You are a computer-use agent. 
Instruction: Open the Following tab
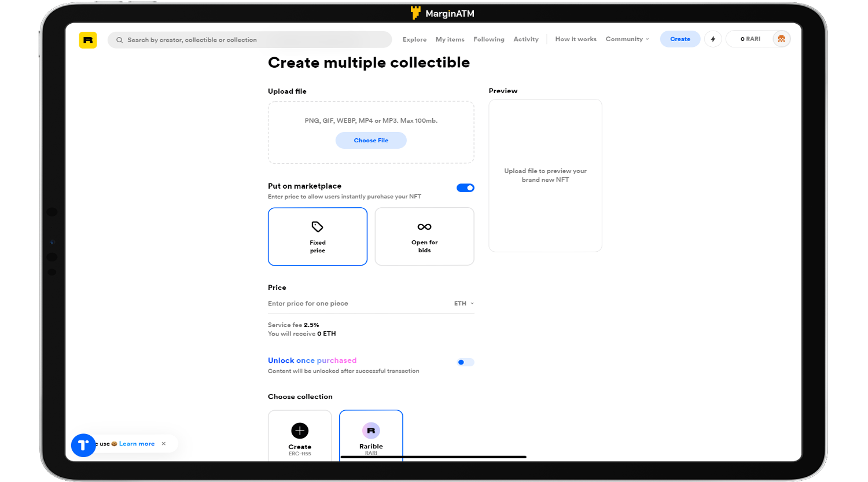click(489, 39)
